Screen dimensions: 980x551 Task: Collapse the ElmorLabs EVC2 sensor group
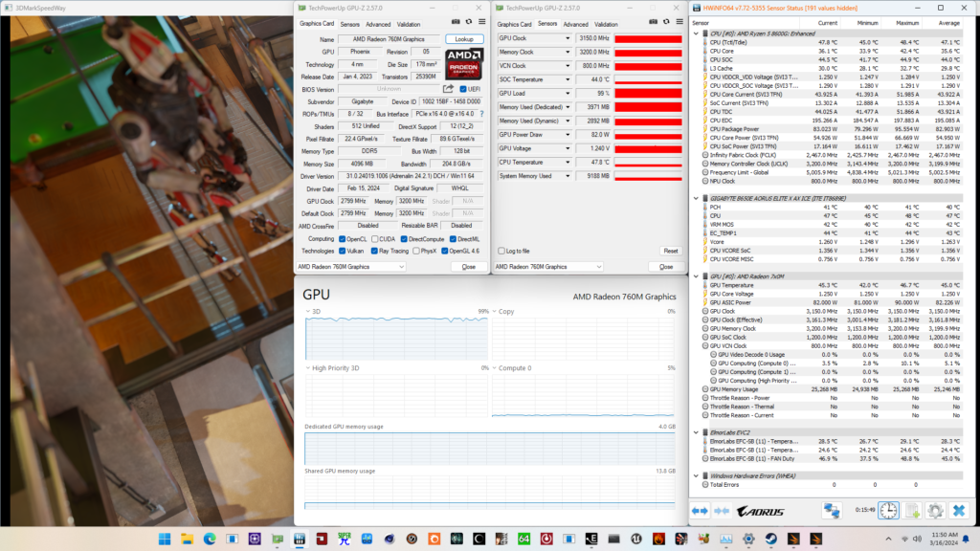697,432
